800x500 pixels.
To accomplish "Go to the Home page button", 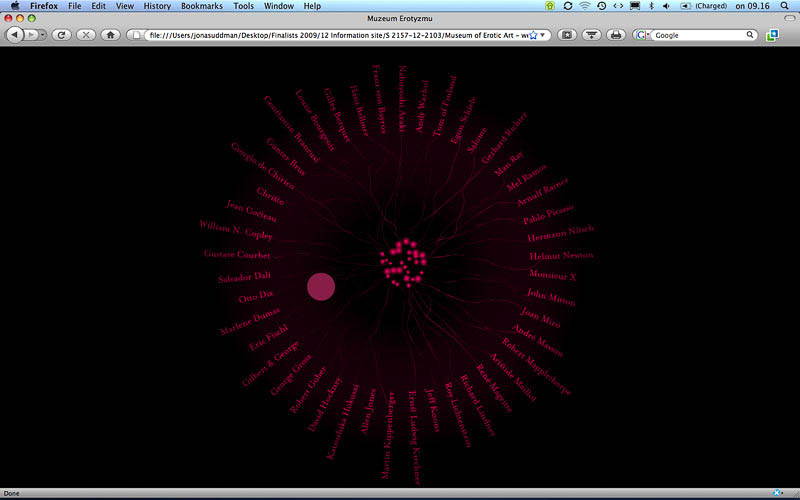I will (x=110, y=35).
